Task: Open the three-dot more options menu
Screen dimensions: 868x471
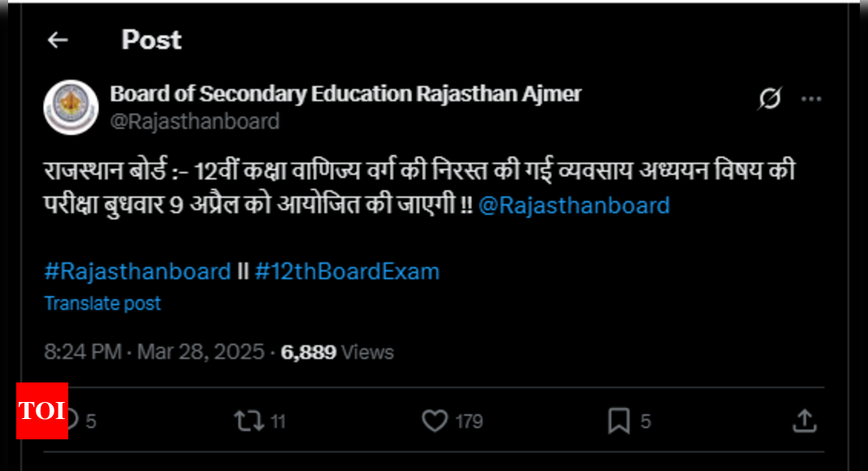Action: pyautogui.click(x=812, y=99)
